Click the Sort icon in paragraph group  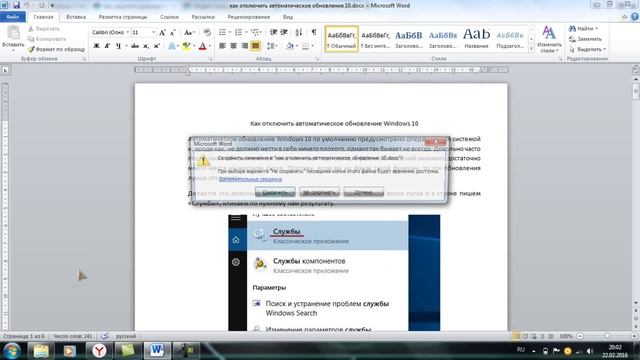tap(299, 32)
